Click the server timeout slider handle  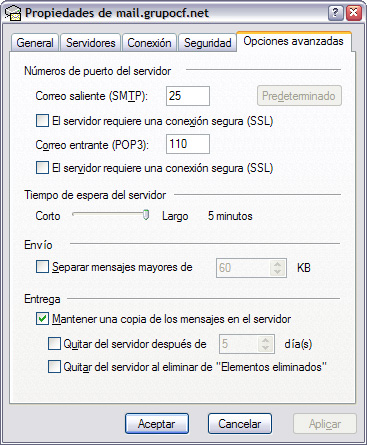point(146,215)
